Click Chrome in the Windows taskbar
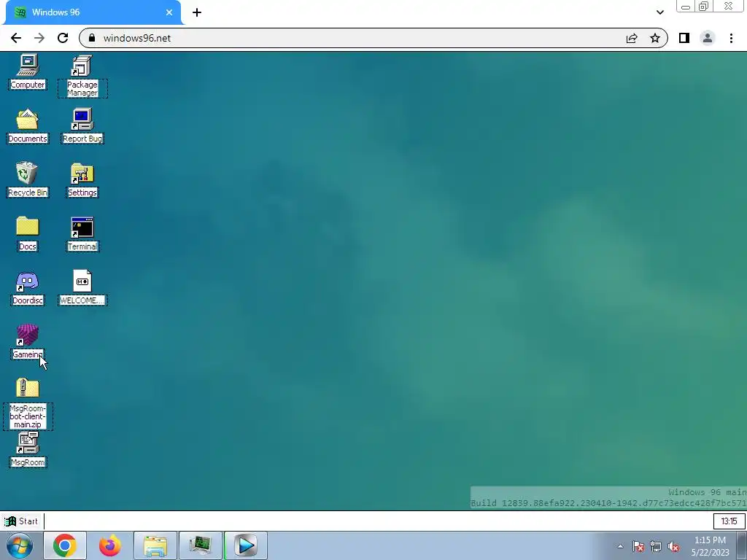Screen dimensions: 747x560 [65, 545]
